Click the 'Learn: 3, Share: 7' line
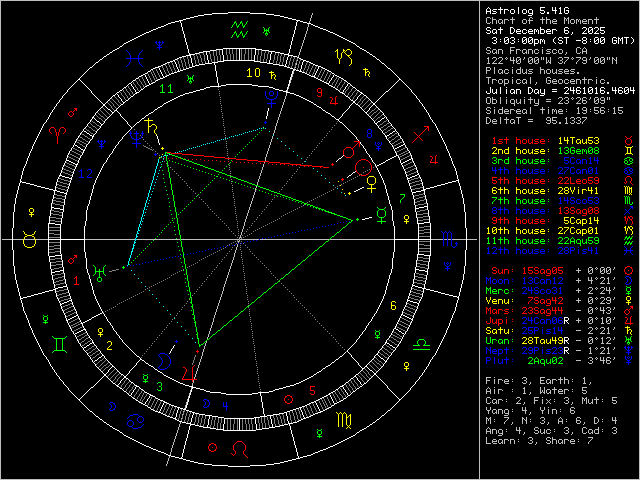The height and width of the screenshot is (480, 640). tap(539, 441)
